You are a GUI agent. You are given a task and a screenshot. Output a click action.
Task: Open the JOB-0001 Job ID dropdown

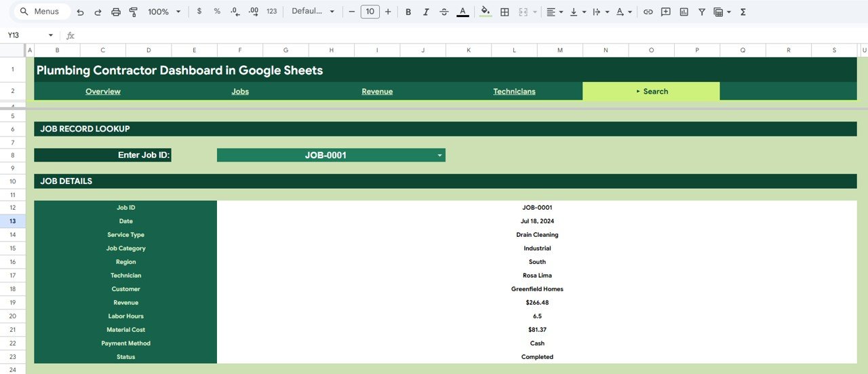point(440,155)
